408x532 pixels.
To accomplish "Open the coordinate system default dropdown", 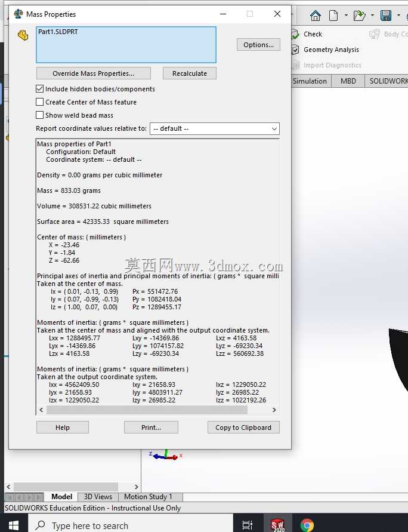I will [215, 128].
